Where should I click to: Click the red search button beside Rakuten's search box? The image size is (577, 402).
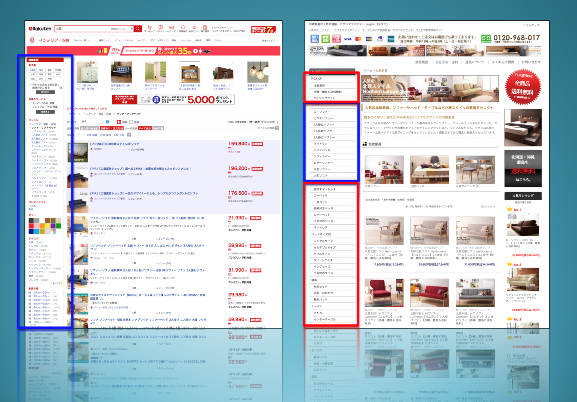point(138,29)
